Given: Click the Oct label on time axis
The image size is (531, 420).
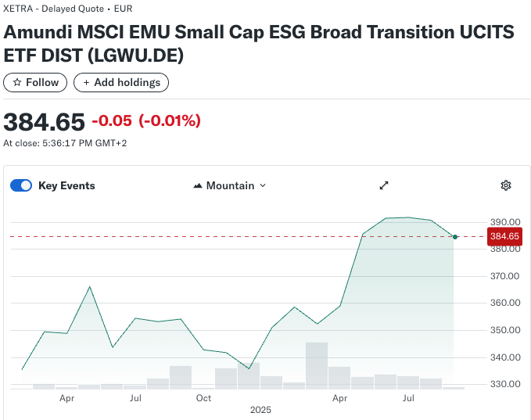Looking at the screenshot, I should [204, 398].
